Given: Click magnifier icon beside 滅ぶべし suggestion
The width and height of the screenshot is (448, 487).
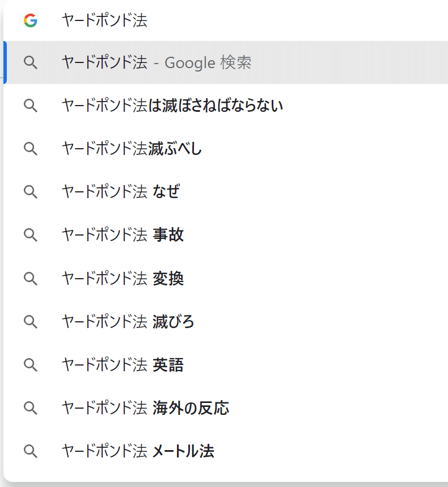Looking at the screenshot, I should pos(31,149).
